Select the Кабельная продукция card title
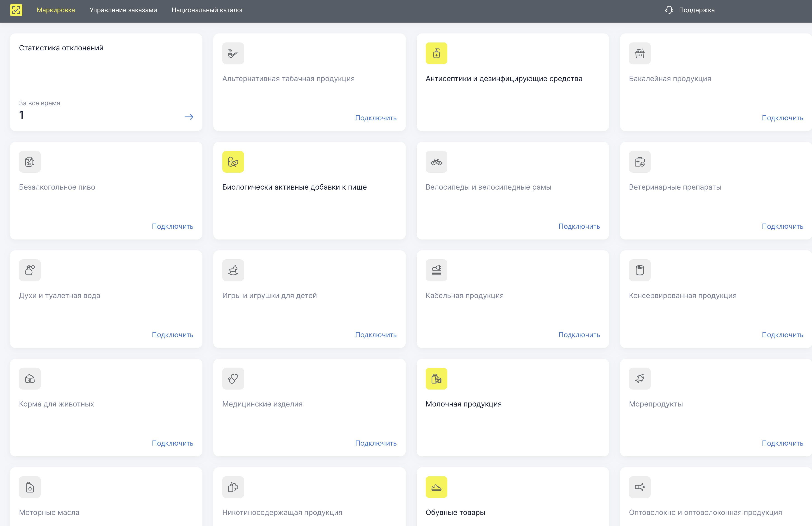This screenshot has height=526, width=812. click(x=464, y=296)
